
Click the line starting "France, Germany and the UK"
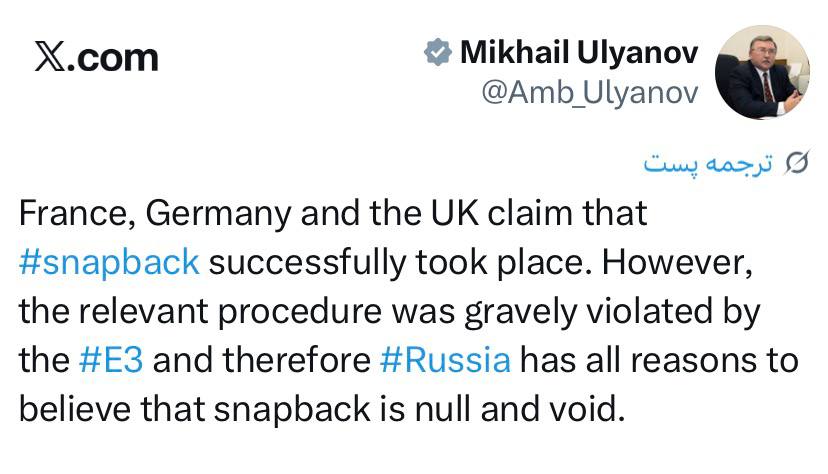pyautogui.click(x=333, y=212)
